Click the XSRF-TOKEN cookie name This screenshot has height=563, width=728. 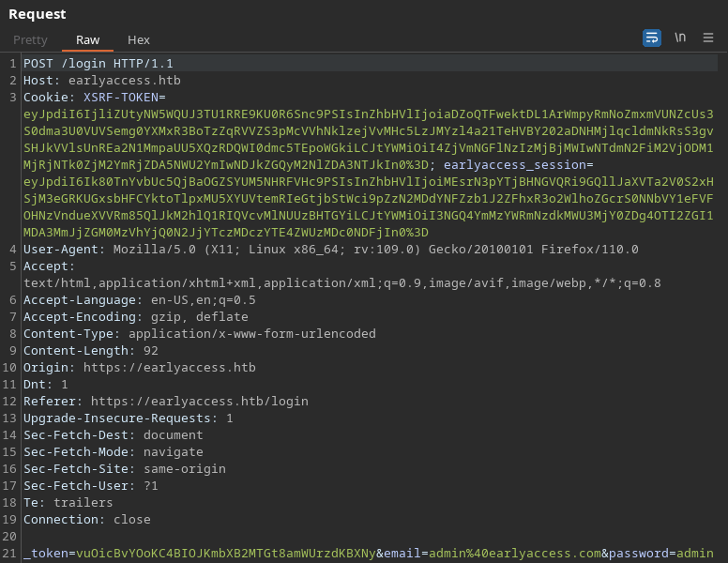(x=124, y=98)
